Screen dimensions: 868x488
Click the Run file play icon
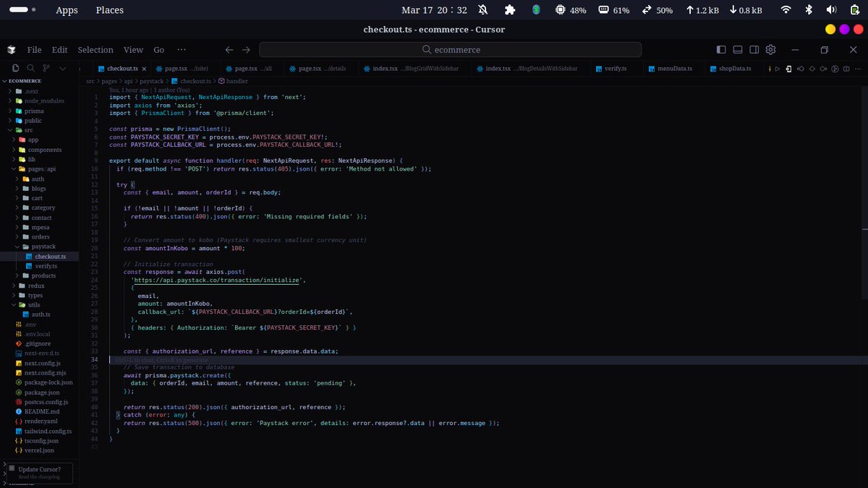(778, 69)
